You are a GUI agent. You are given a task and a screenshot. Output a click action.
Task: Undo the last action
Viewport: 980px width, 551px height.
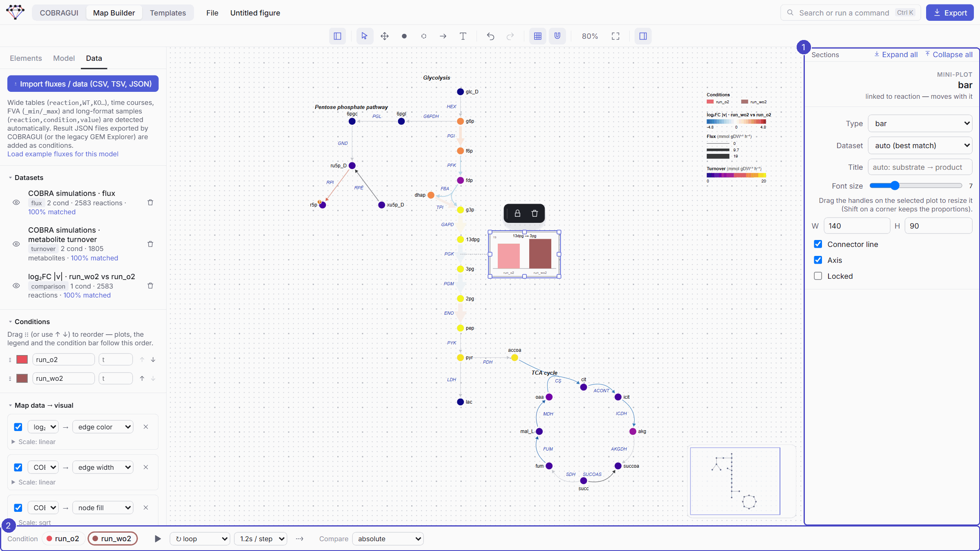490,36
